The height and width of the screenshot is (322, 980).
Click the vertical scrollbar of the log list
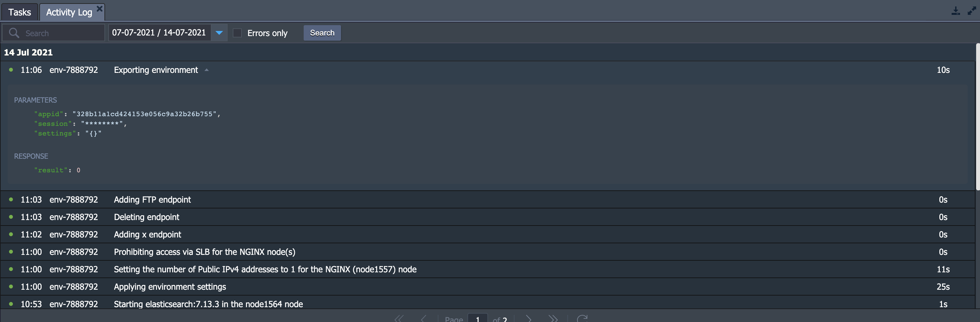coord(978,117)
